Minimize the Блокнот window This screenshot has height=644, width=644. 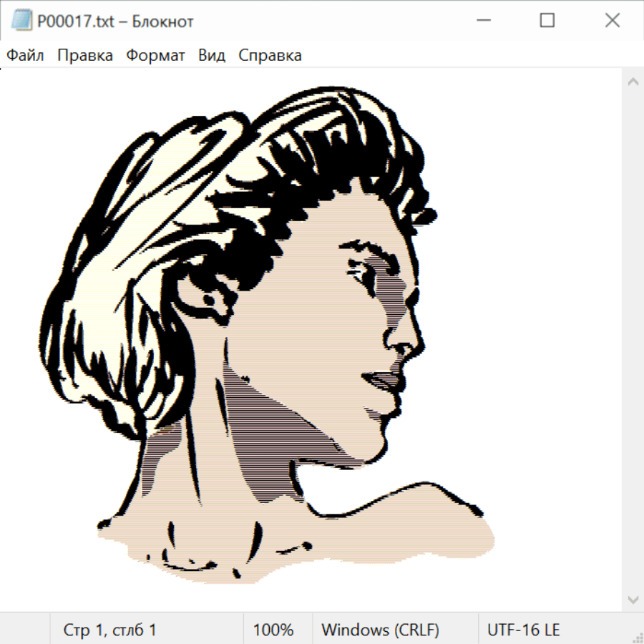[x=482, y=21]
